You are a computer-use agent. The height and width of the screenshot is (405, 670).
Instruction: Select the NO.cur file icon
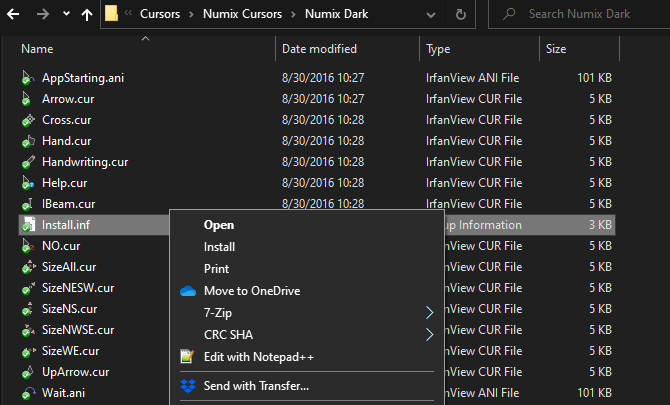pos(28,246)
